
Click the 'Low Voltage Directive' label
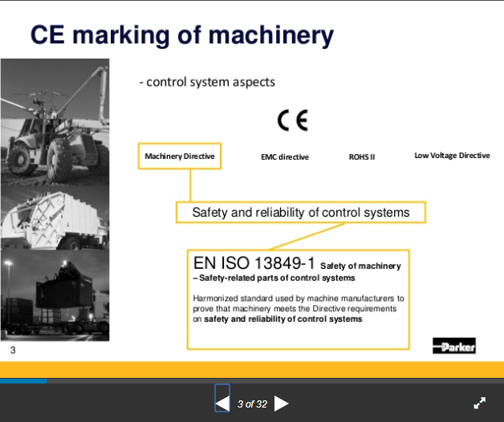[453, 156]
